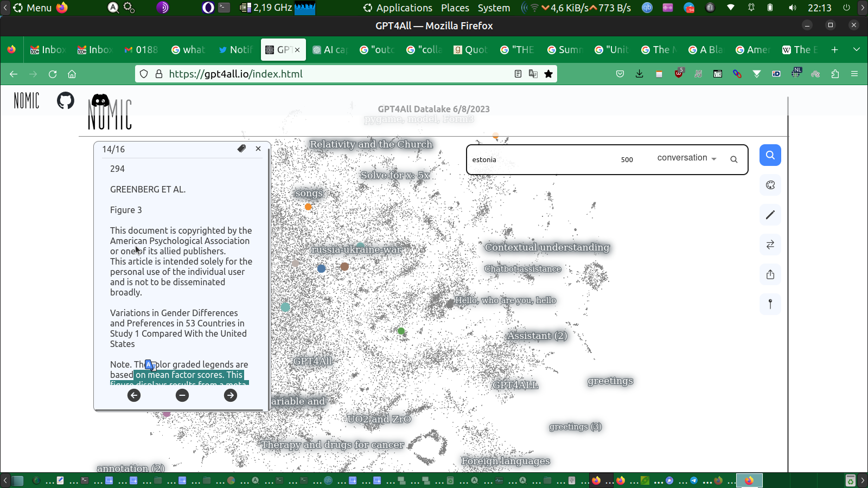Viewport: 868px width, 488px height.
Task: Open the GitHub repository icon
Action: click(66, 100)
